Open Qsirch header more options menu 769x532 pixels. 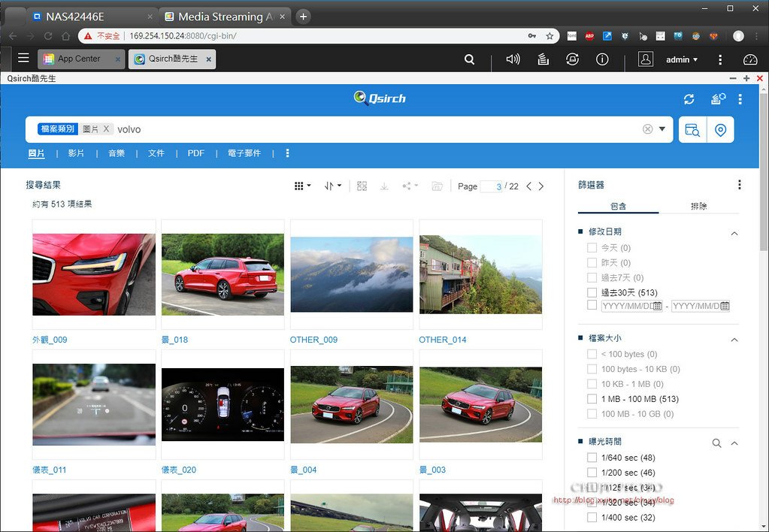click(740, 99)
